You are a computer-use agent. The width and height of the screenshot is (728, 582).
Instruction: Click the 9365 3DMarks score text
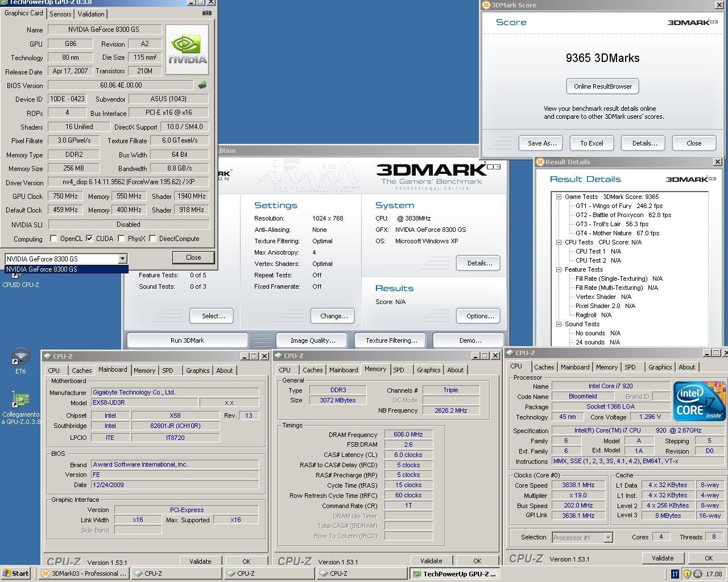pos(602,58)
